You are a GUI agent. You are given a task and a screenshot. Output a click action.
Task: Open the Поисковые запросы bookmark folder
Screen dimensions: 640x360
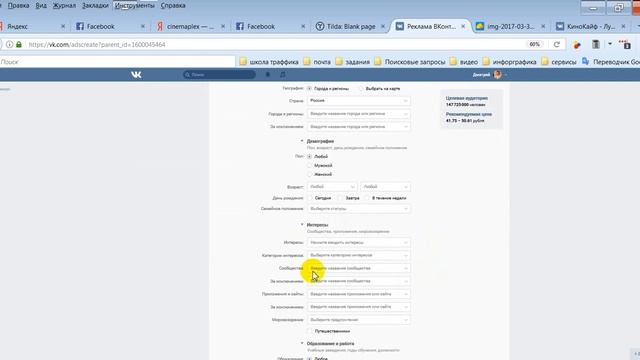(410, 62)
